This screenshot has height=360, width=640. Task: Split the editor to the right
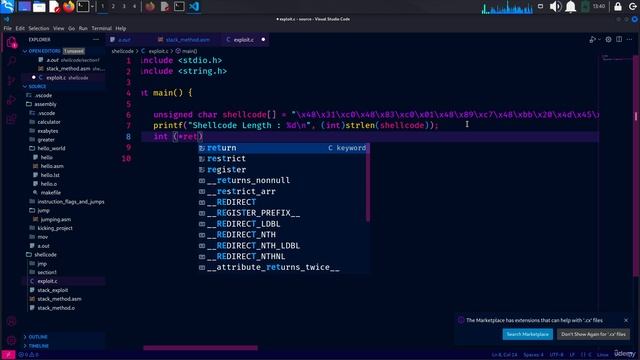click(x=619, y=40)
